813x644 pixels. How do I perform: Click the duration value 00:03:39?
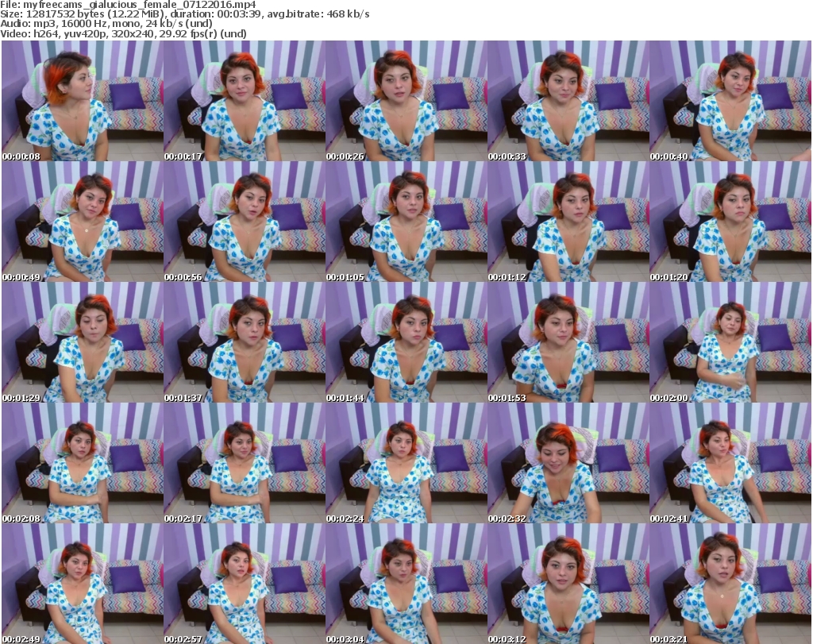point(239,14)
